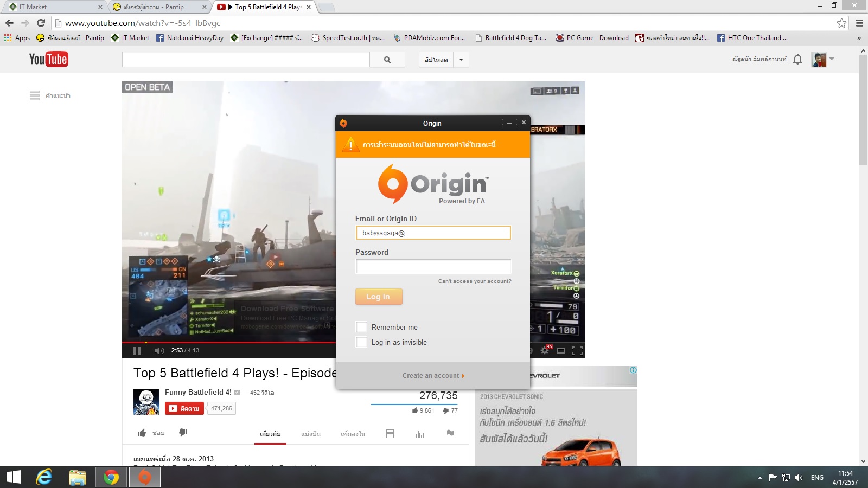This screenshot has height=488, width=868.
Task: Close the Pantip browser tab
Action: [204, 7]
